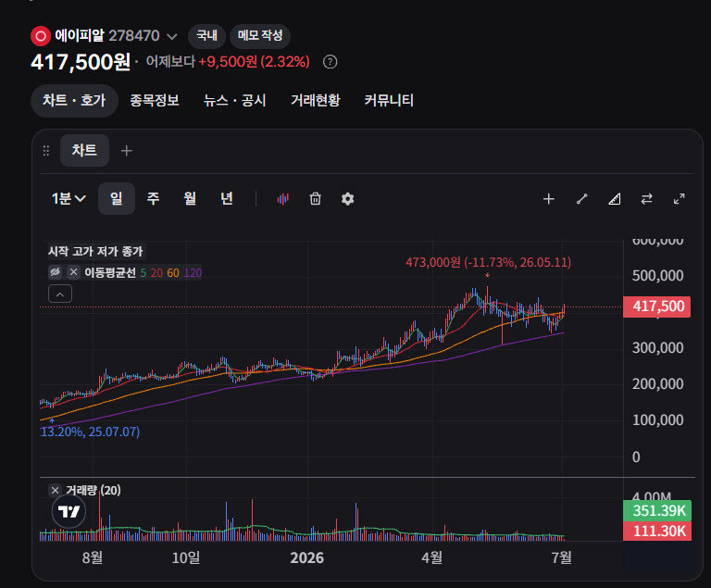Remove the 이동평균선 indicator
Screen dimensions: 711x588
73,272
